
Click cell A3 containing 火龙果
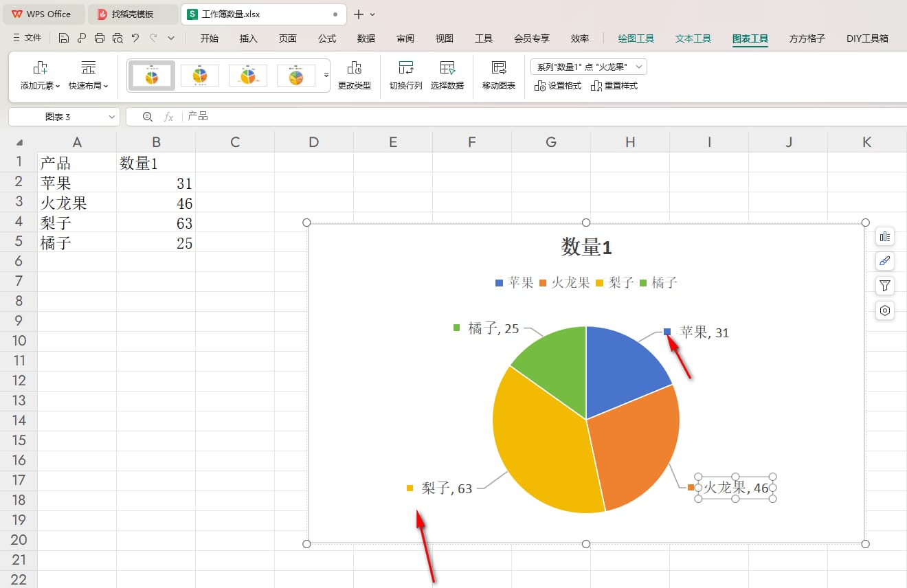(x=77, y=203)
